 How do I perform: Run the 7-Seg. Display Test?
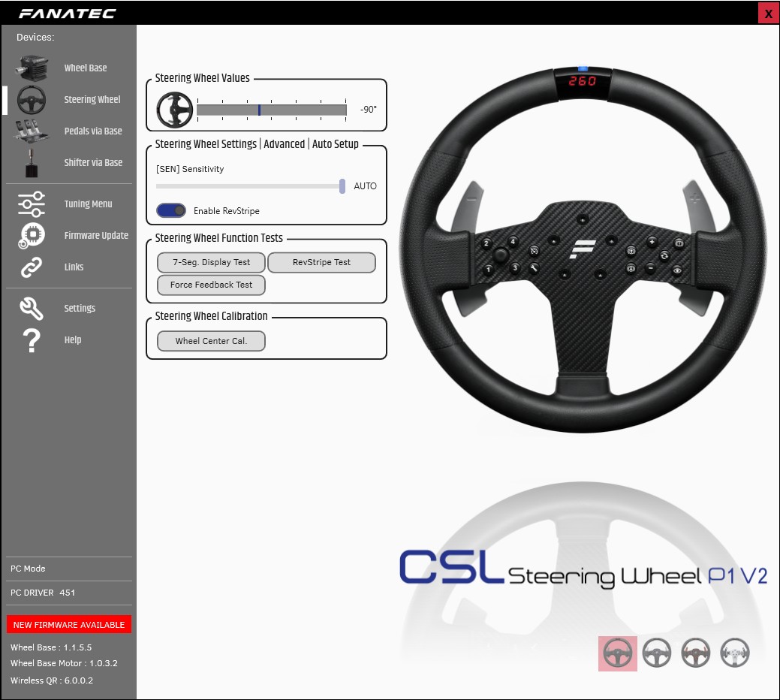click(211, 262)
